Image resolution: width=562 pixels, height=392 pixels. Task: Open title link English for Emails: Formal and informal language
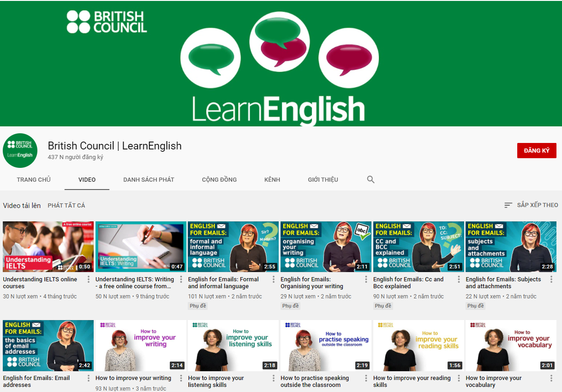point(224,283)
